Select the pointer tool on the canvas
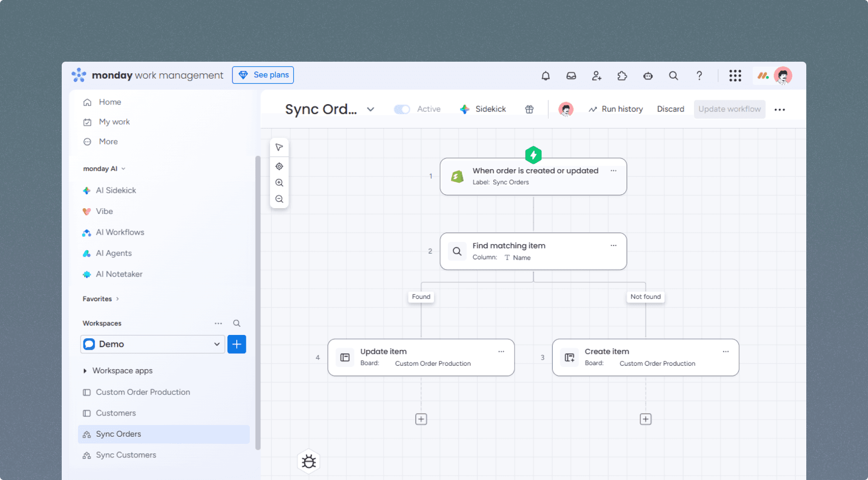The image size is (868, 480). pyautogui.click(x=279, y=147)
